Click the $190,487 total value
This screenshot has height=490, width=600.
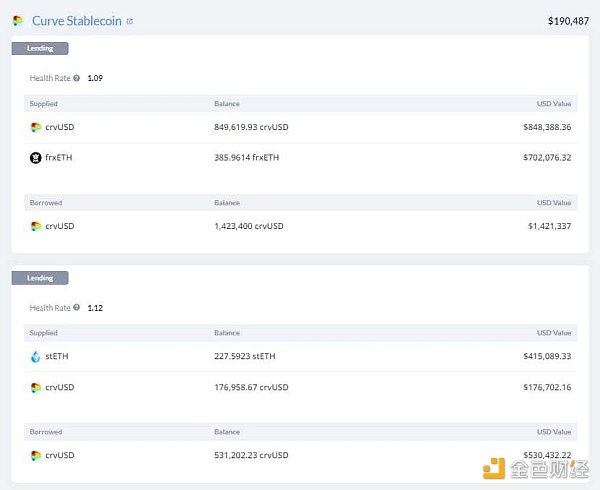(x=568, y=21)
